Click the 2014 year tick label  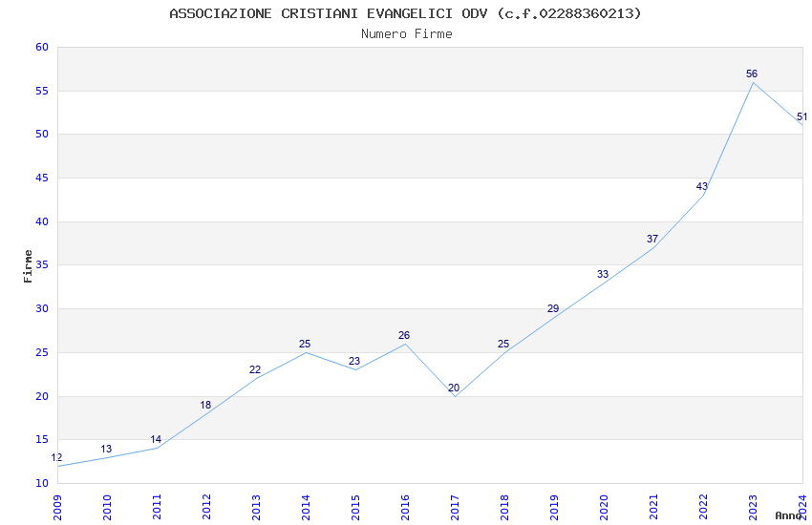(x=306, y=508)
